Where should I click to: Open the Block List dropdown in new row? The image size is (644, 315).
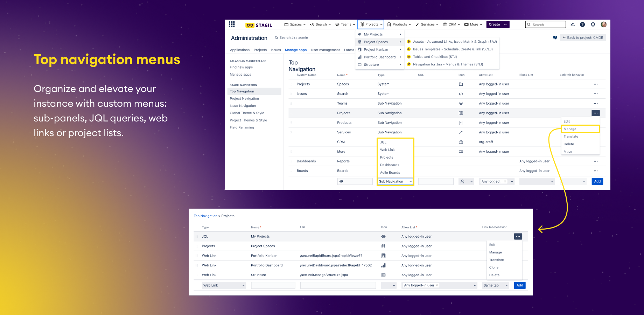(x=537, y=182)
